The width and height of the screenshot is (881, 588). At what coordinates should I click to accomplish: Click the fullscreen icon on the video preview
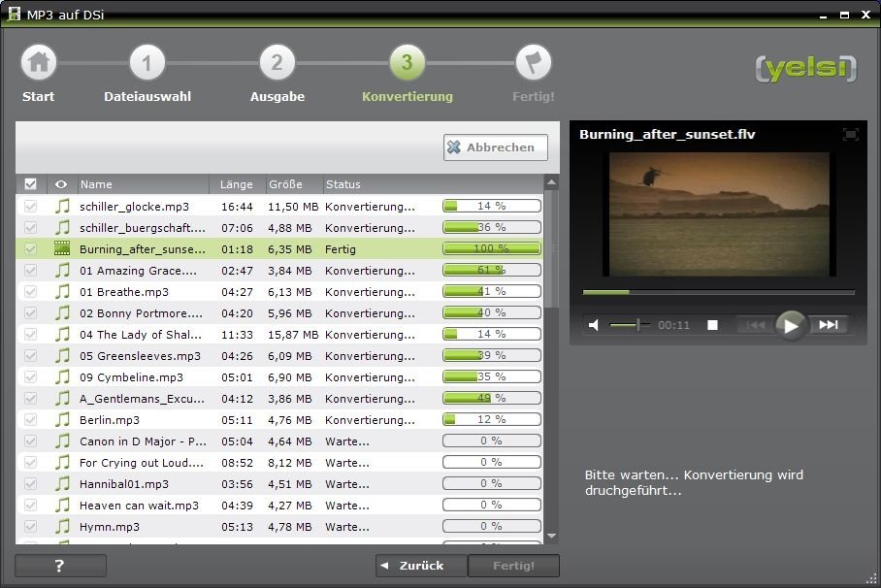pos(850,134)
